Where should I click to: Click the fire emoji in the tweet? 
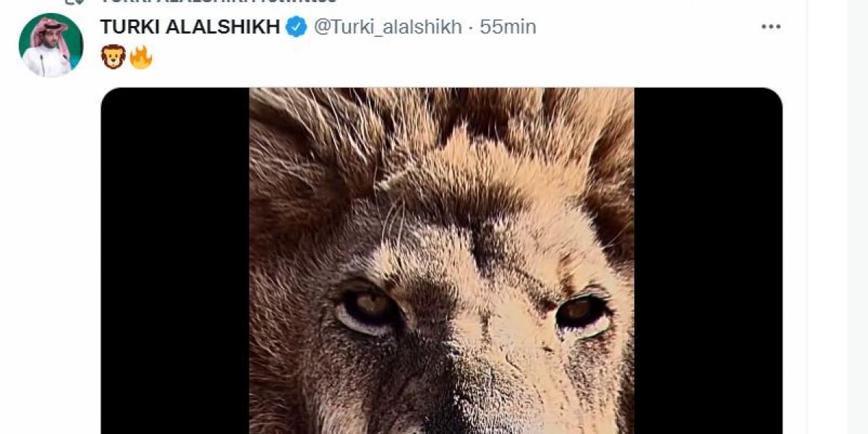[140, 56]
